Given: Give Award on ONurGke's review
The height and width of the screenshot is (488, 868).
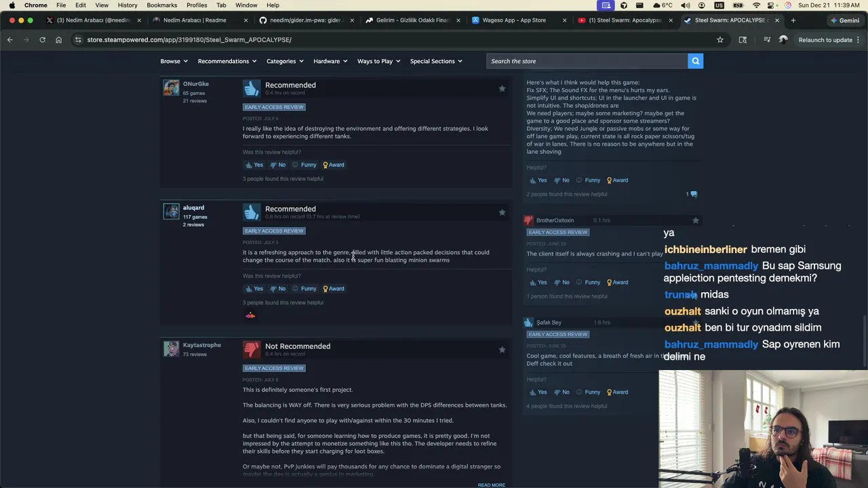Looking at the screenshot, I should tap(333, 165).
